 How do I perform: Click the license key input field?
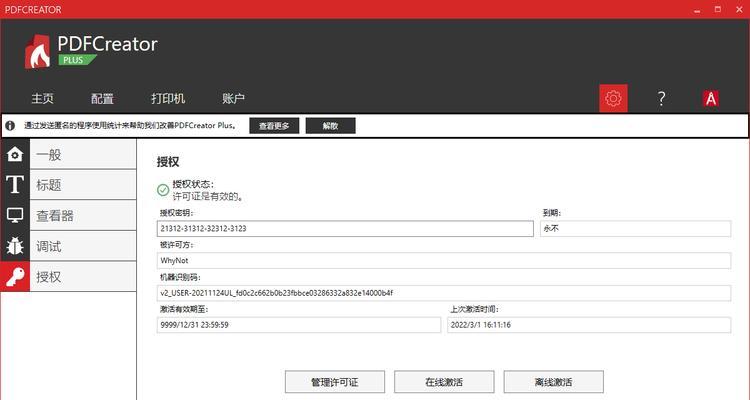[x=345, y=228]
